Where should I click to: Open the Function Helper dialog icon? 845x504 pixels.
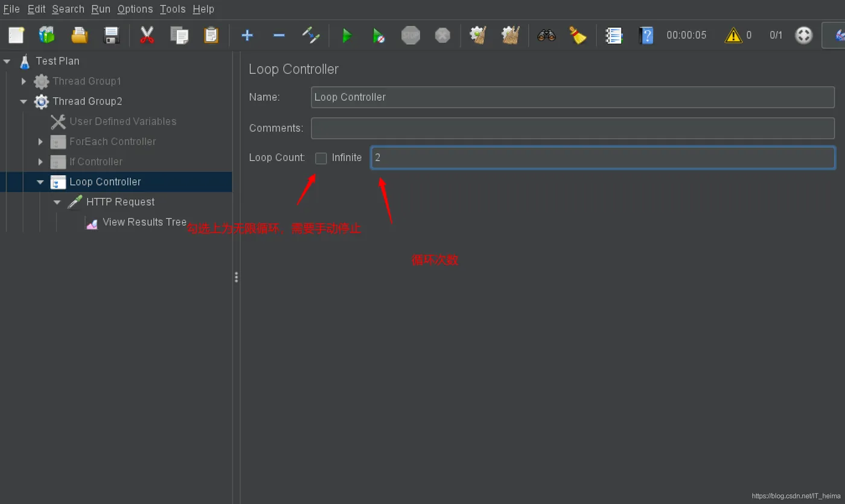(614, 35)
